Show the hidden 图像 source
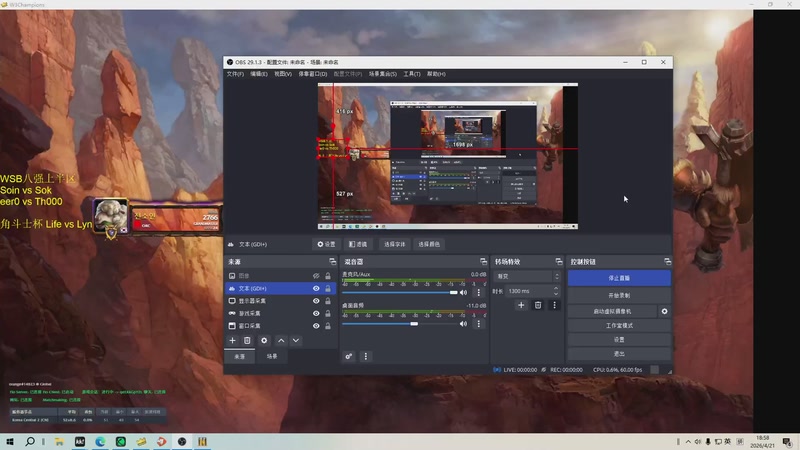 click(x=316, y=276)
